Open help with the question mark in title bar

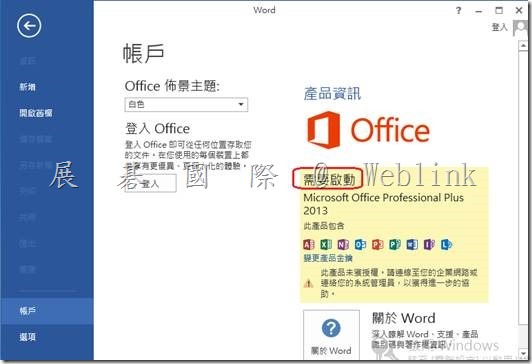click(459, 11)
